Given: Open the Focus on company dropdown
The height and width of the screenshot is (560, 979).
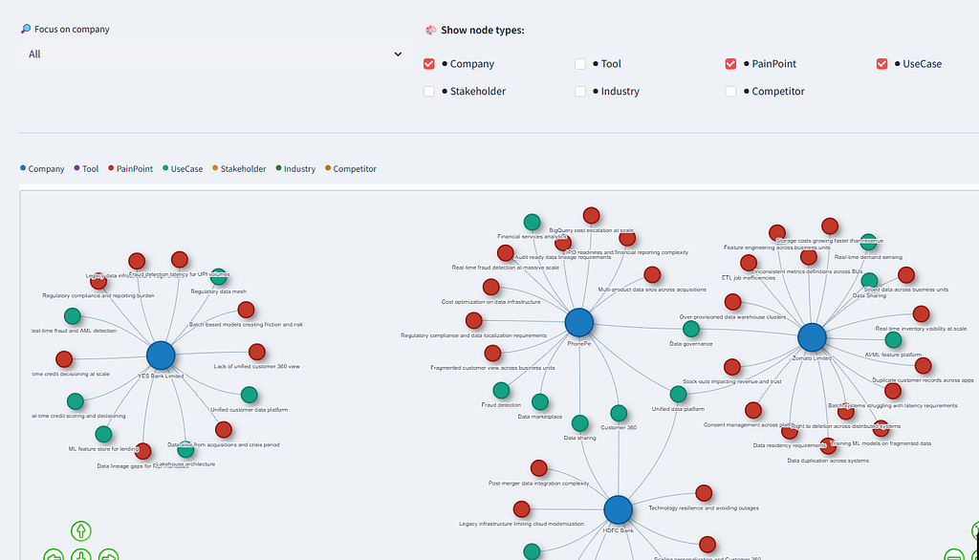Looking at the screenshot, I should click(215, 54).
